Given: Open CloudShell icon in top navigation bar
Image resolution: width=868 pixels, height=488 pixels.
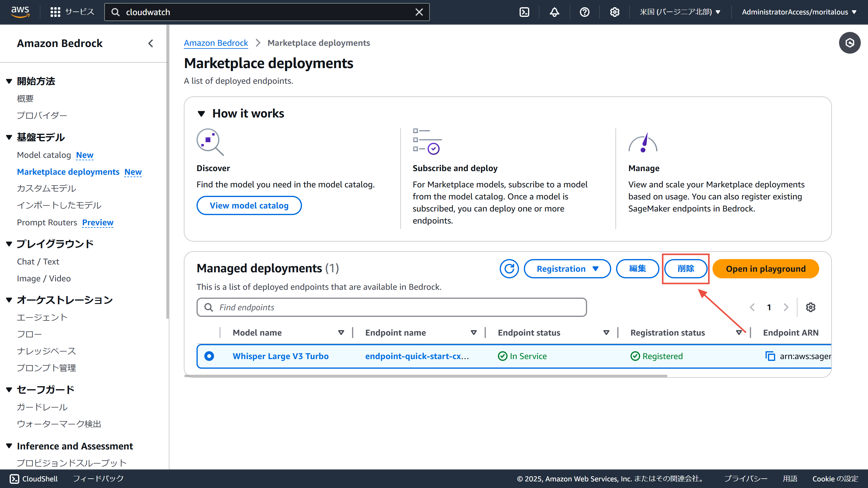Looking at the screenshot, I should (524, 12).
